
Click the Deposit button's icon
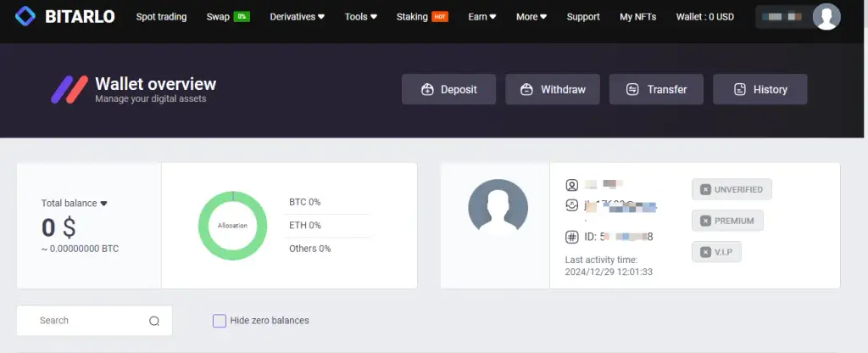(427, 89)
